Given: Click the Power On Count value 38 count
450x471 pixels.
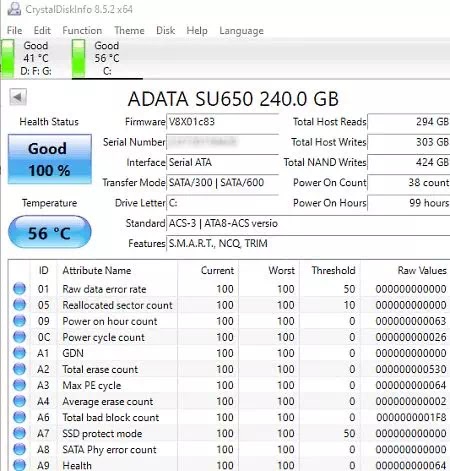Looking at the screenshot, I should pos(409,183).
